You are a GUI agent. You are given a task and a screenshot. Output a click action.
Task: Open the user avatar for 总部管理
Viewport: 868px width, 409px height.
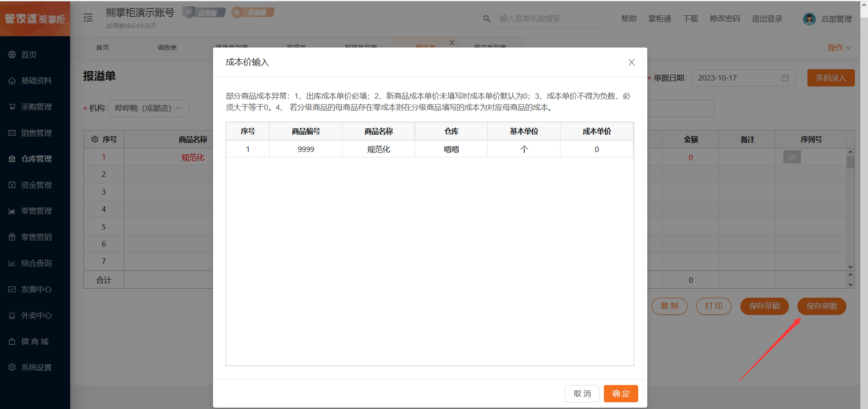click(x=809, y=19)
